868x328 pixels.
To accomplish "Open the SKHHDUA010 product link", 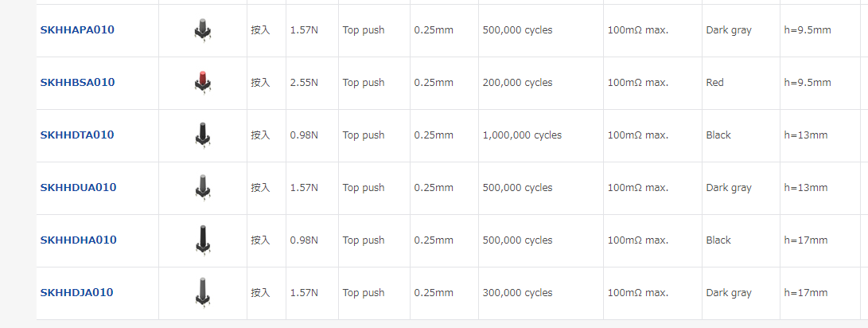I will tap(78, 188).
